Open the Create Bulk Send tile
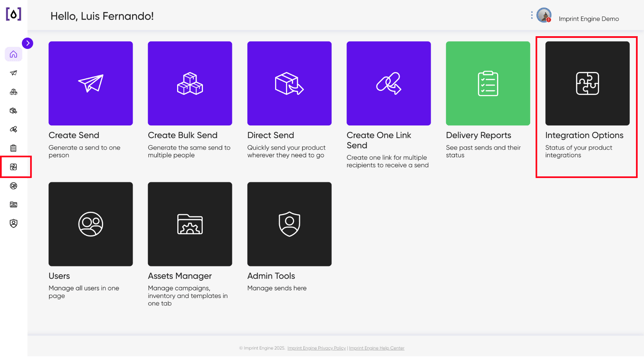 (190, 83)
